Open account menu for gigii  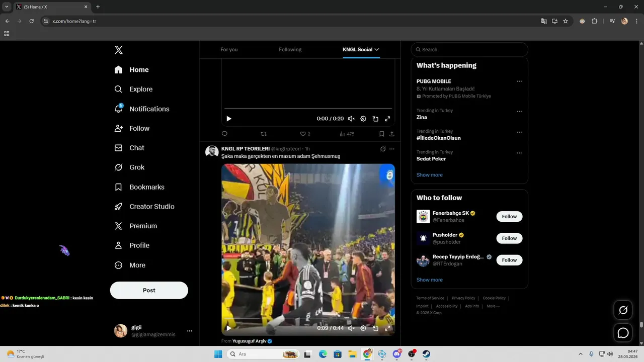[x=190, y=331]
